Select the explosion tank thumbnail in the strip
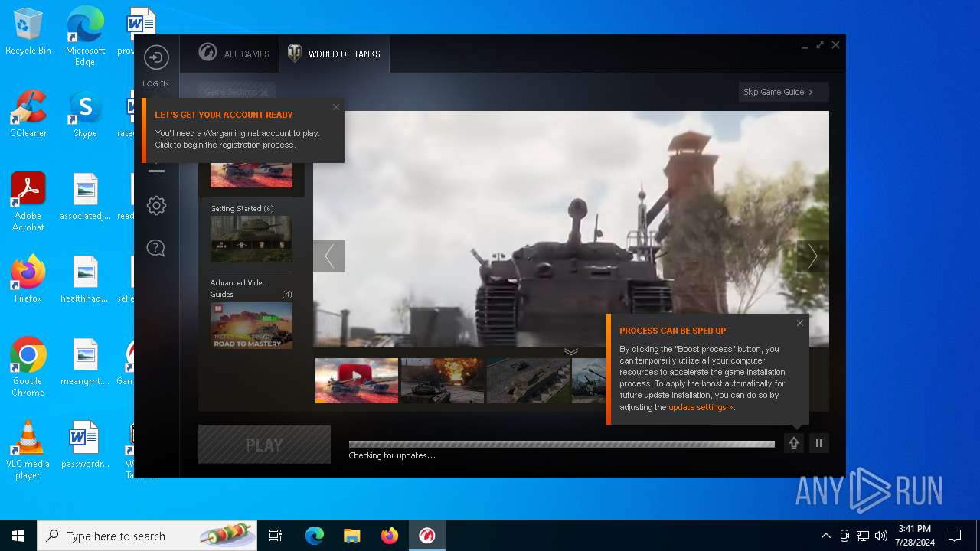The image size is (980, 551). 443,380
